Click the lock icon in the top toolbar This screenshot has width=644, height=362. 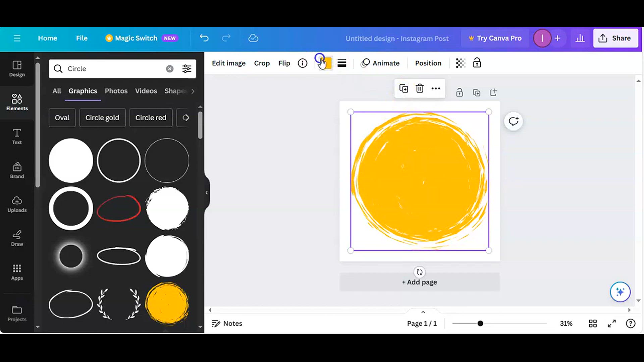pyautogui.click(x=477, y=63)
